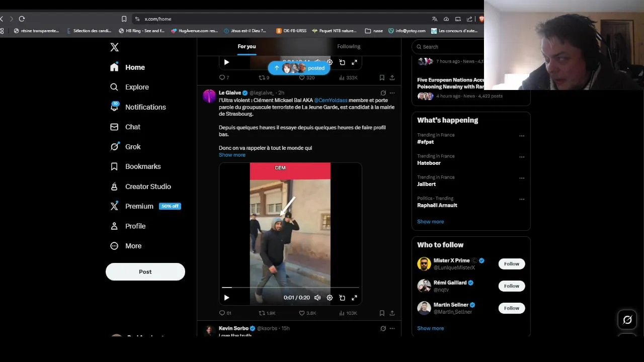Like the Le Glaive post with 3.8K likes

(x=307, y=313)
